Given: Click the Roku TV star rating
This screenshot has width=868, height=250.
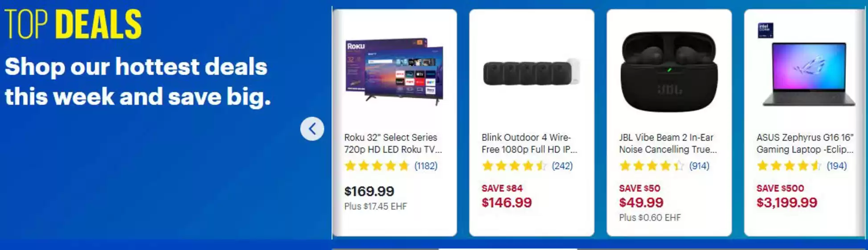Looking at the screenshot, I should pos(377,166).
